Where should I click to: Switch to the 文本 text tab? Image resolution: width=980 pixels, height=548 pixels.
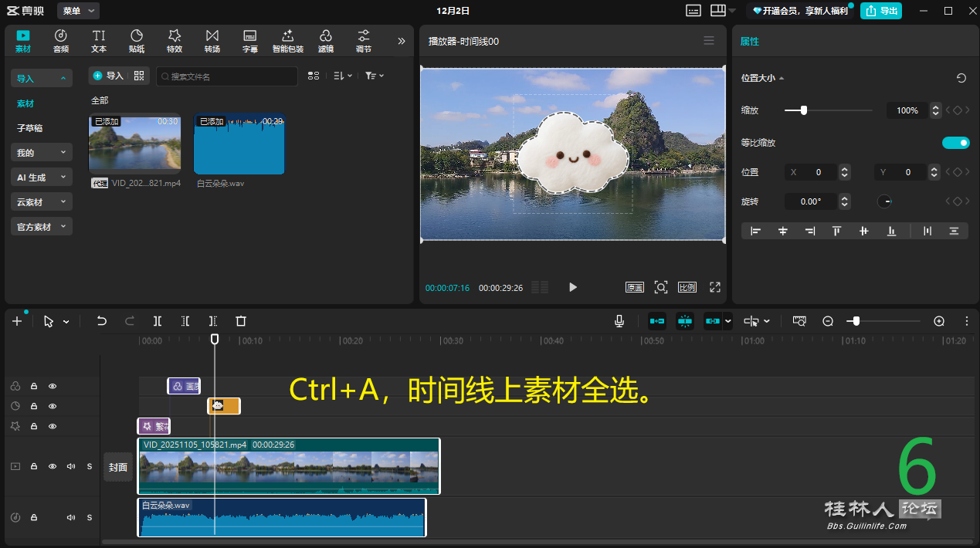click(x=99, y=41)
